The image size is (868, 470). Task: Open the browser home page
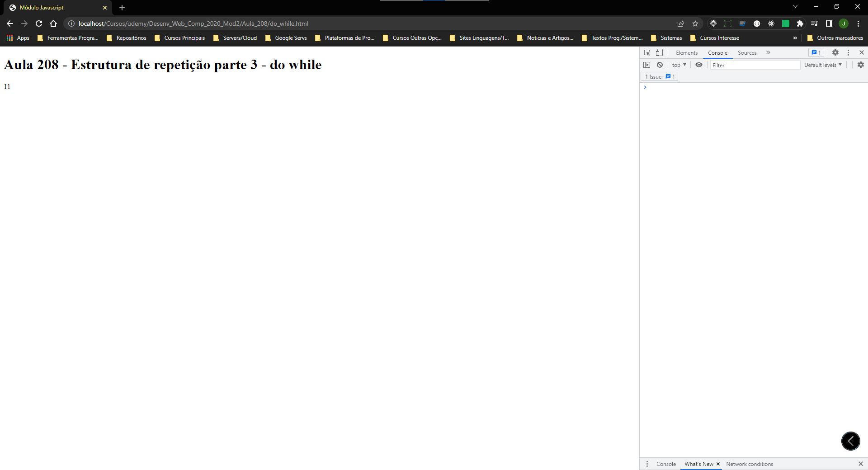53,23
